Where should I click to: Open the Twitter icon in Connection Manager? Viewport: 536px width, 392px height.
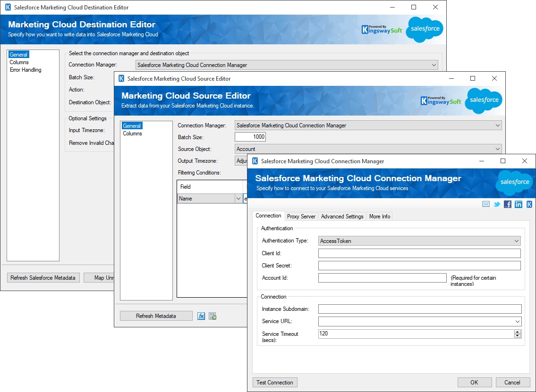coord(497,204)
